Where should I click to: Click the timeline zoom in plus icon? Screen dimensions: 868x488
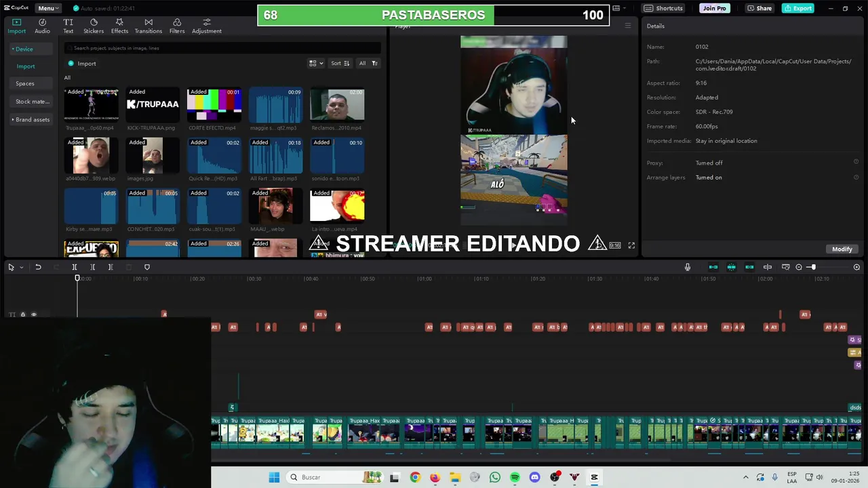point(857,267)
